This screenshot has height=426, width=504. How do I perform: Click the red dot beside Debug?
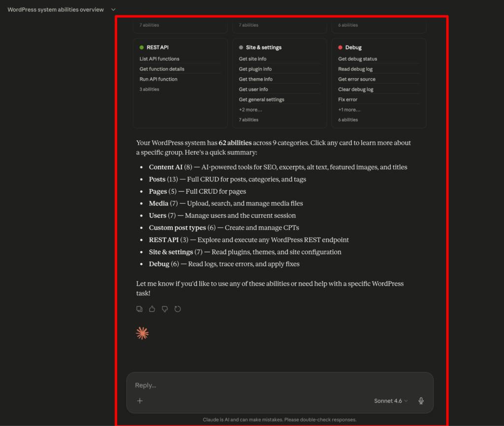point(340,48)
